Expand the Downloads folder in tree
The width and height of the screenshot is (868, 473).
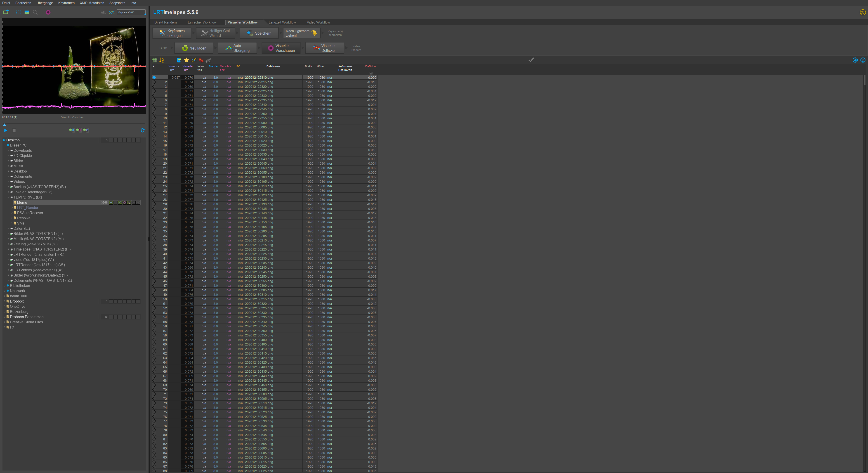8,150
